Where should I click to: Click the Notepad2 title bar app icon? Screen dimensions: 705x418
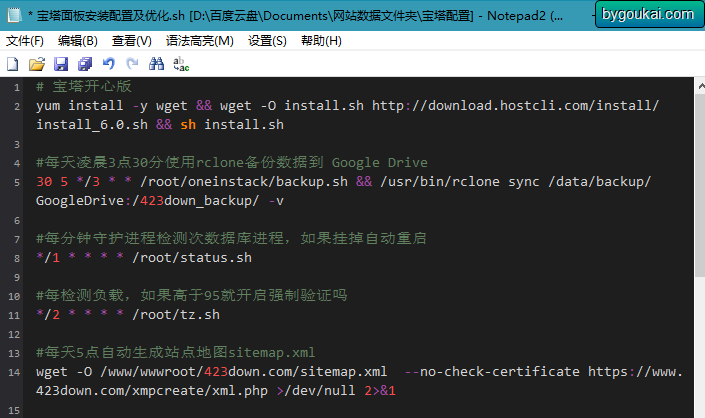pos(14,15)
